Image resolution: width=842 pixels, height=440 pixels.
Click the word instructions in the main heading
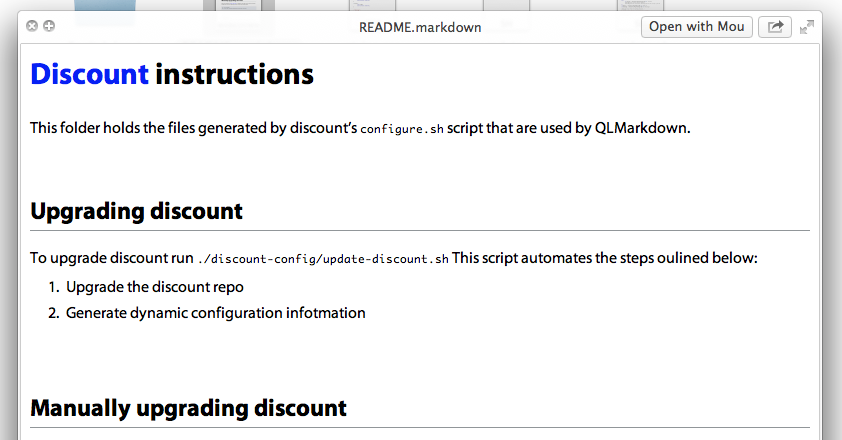coord(235,74)
